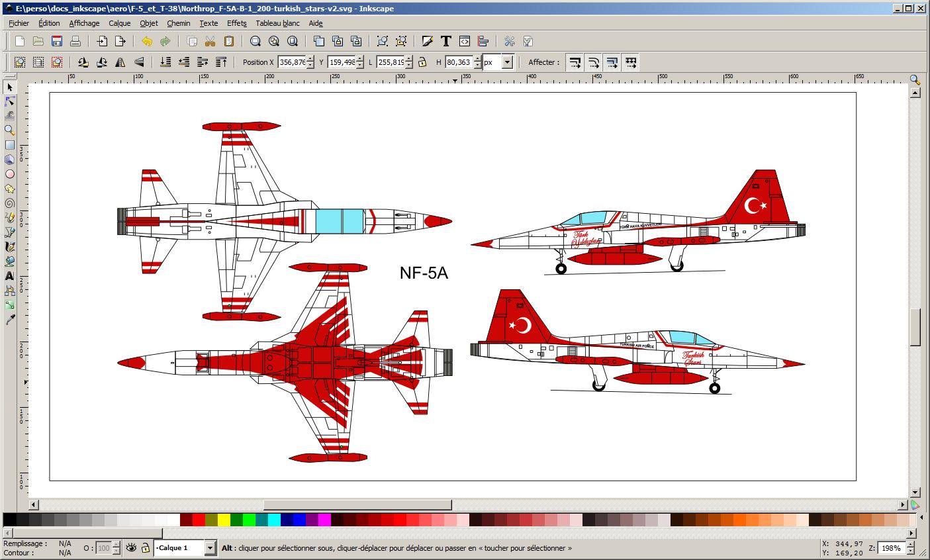Viewport: 930px width, 560px height.
Task: Click the save document icon
Action: pos(57,41)
